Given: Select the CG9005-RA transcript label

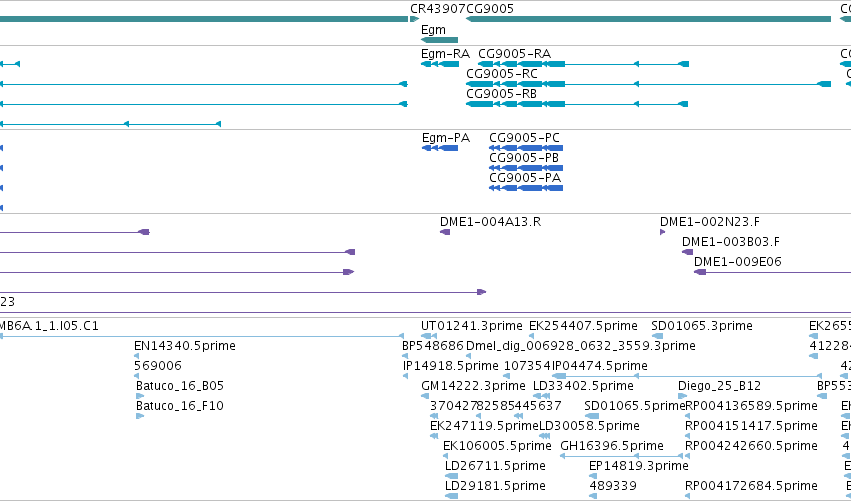Looking at the screenshot, I should point(515,54).
